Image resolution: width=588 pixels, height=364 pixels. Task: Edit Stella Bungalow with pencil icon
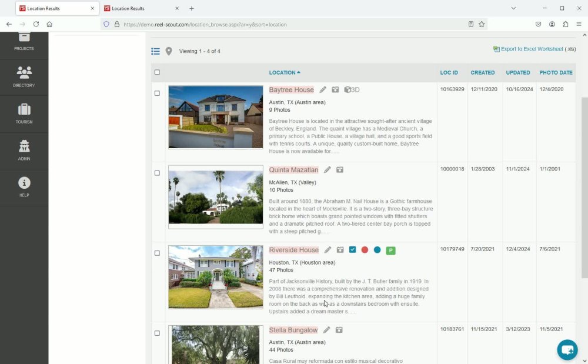pyautogui.click(x=326, y=330)
